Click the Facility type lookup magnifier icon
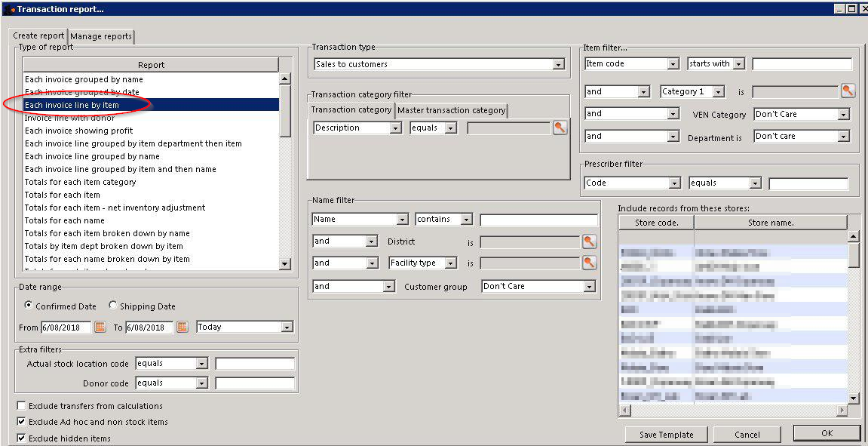The image size is (868, 446). click(589, 263)
